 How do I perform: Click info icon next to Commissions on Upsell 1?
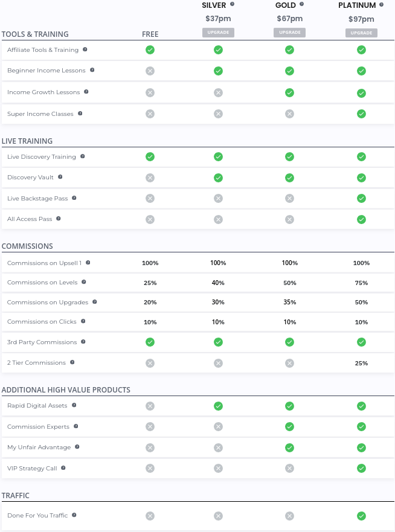tap(88, 263)
